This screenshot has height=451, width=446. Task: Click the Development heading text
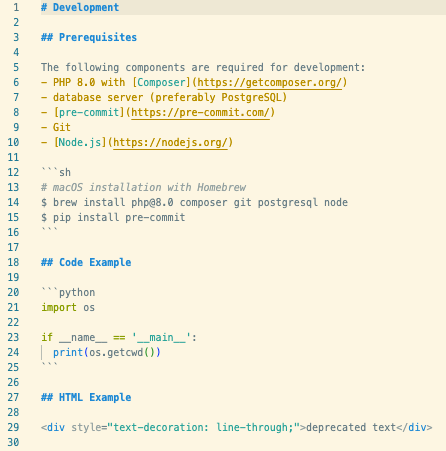point(86,7)
